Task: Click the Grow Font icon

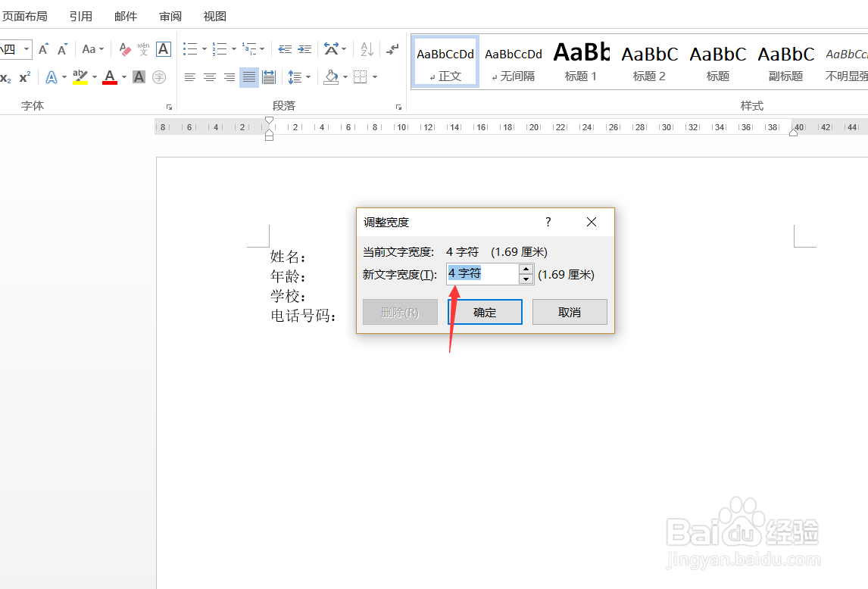Action: click(x=43, y=48)
